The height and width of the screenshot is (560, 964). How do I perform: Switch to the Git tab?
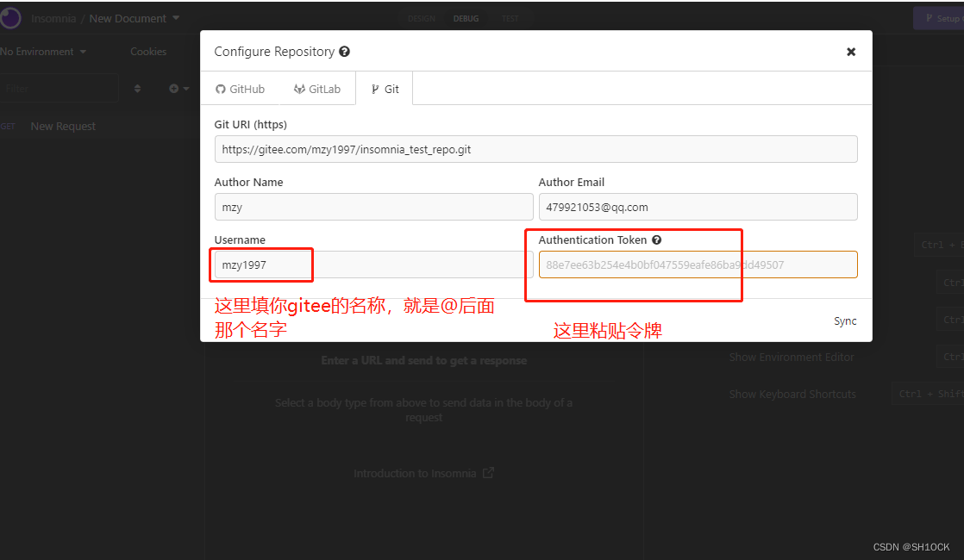point(384,88)
